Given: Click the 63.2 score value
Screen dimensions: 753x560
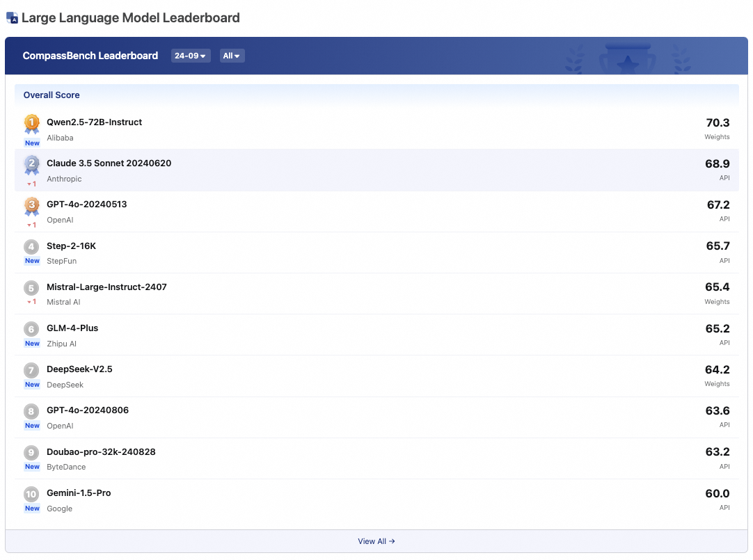Looking at the screenshot, I should click(718, 452).
